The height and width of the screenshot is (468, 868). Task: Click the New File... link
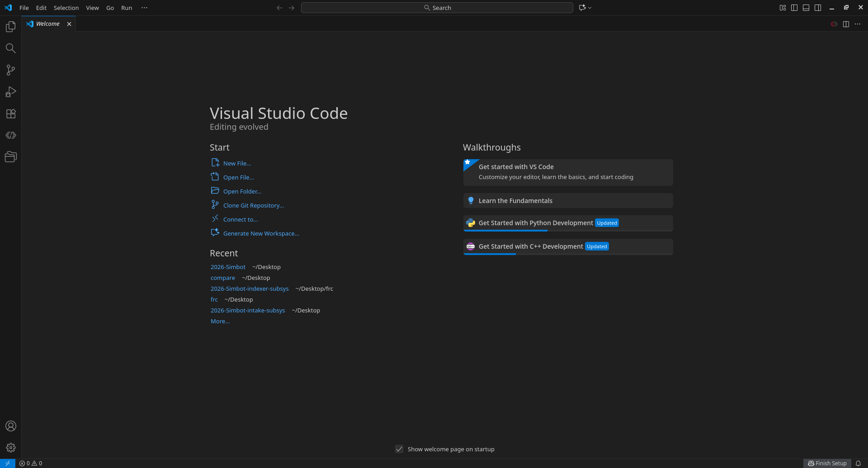(x=237, y=163)
